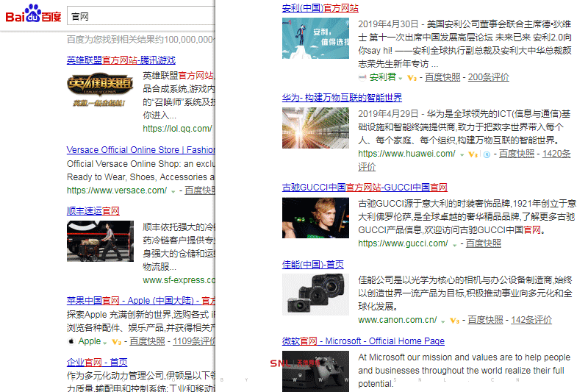Viewport: 588px width, 392px height.
Task: Open the 华为 result title link
Action: pos(342,98)
